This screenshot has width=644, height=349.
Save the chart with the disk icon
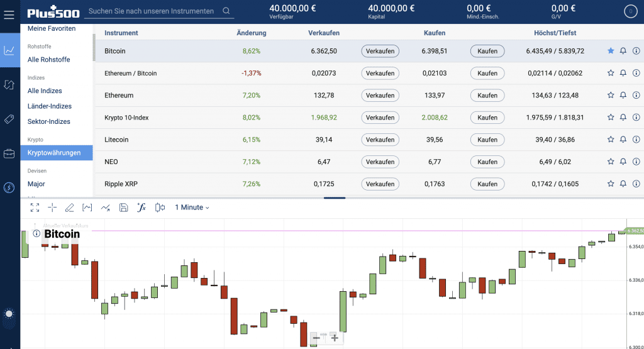pyautogui.click(x=123, y=208)
